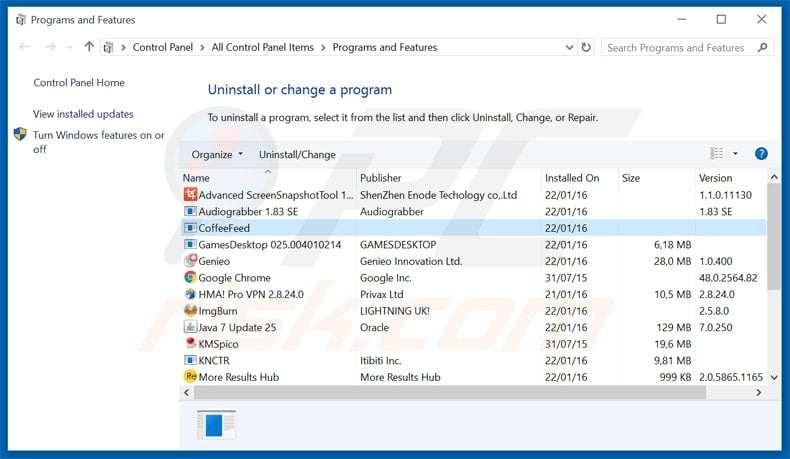Click Google Inc. publisher cell

coord(385,278)
